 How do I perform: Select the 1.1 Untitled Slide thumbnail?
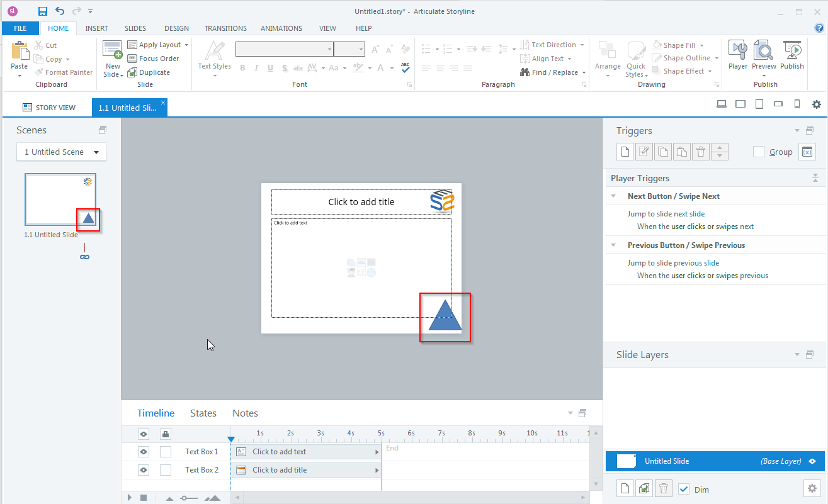pos(60,199)
